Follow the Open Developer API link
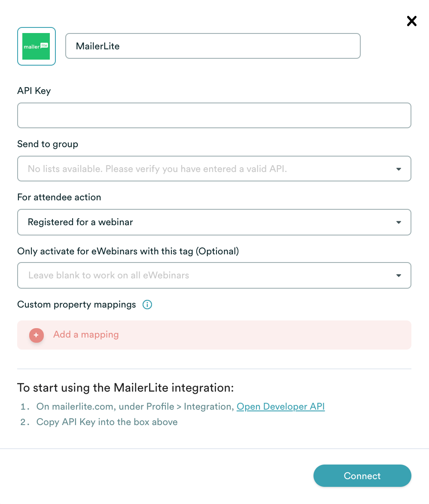429x504 pixels. click(281, 407)
